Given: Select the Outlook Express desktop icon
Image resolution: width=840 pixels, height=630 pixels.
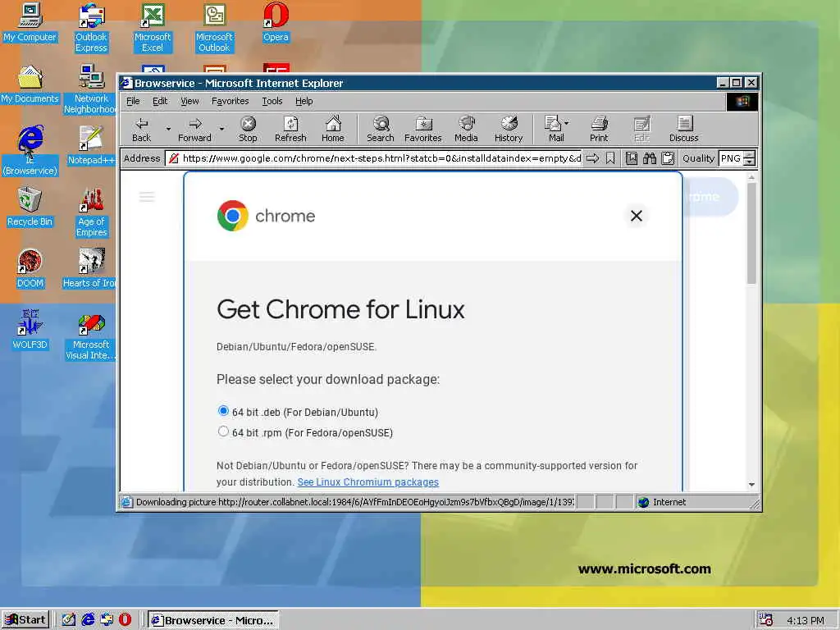Looking at the screenshot, I should (x=91, y=28).
